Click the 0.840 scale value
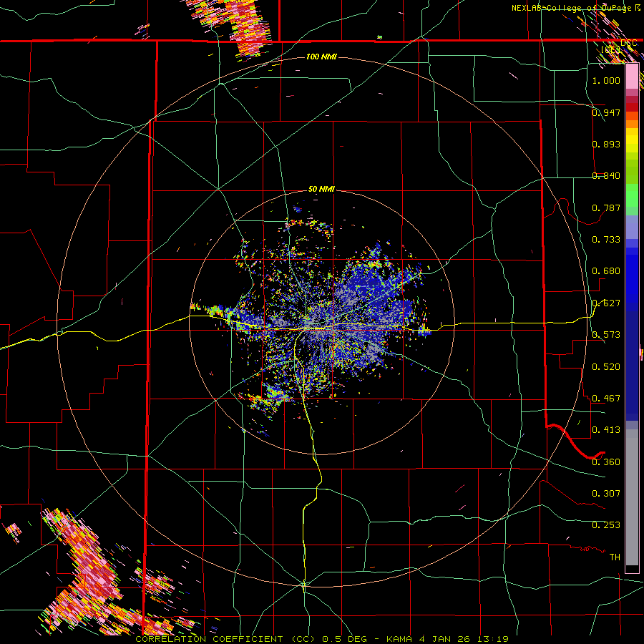The height and width of the screenshot is (644, 644). pos(606,176)
